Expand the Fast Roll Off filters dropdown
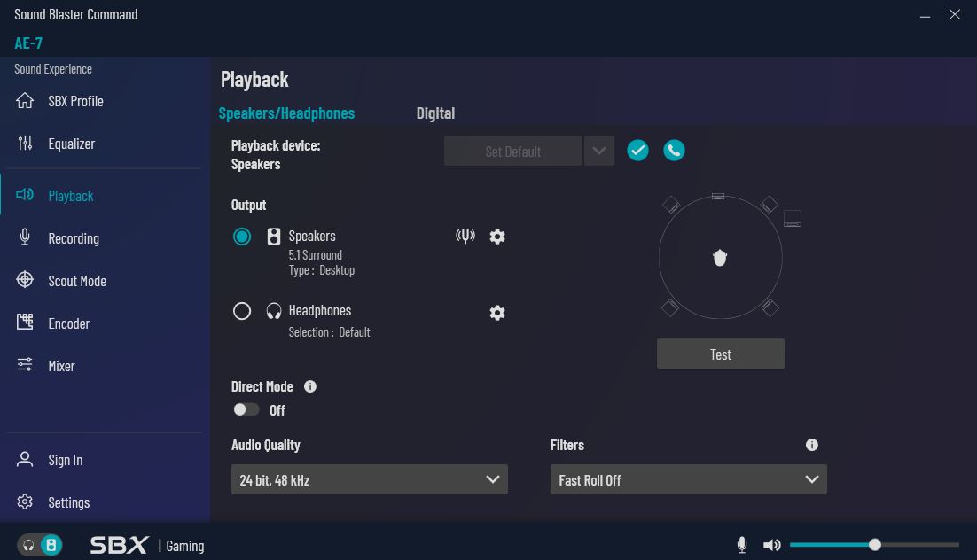The image size is (977, 560). [x=689, y=479]
